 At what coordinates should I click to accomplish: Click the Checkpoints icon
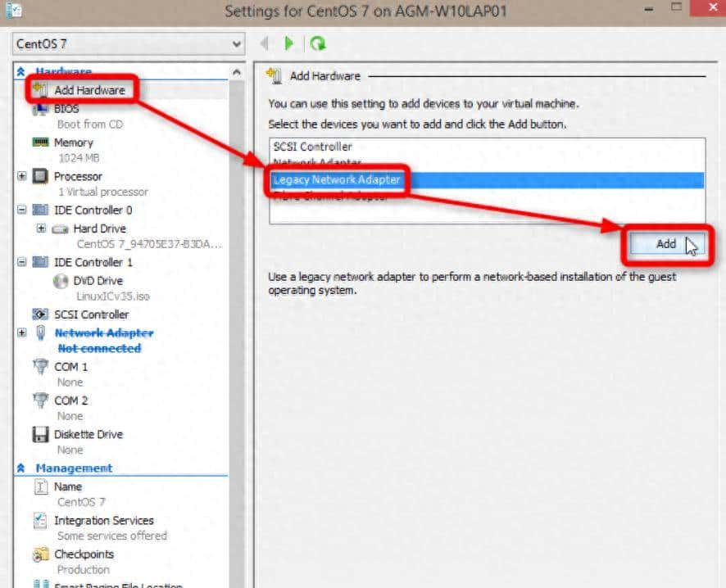click(x=40, y=554)
